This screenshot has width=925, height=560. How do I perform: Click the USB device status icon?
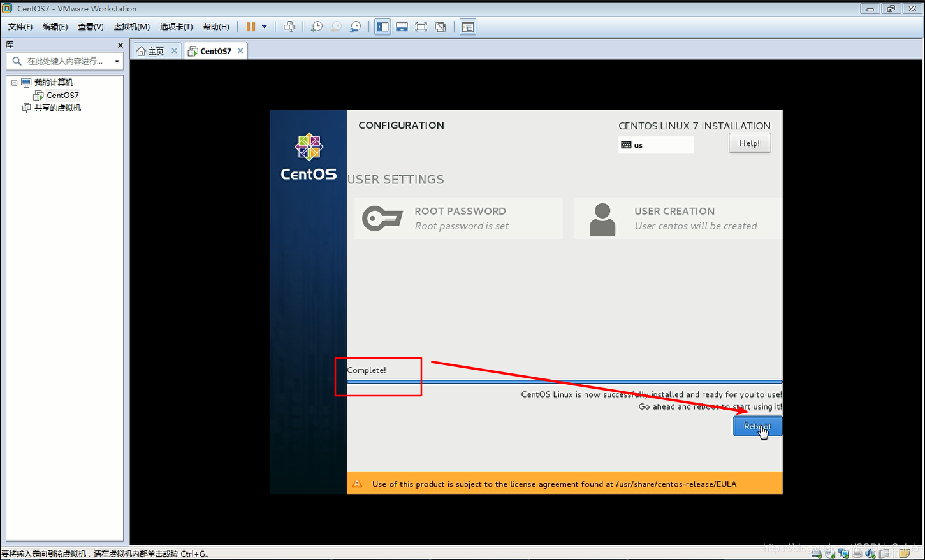[x=884, y=554]
